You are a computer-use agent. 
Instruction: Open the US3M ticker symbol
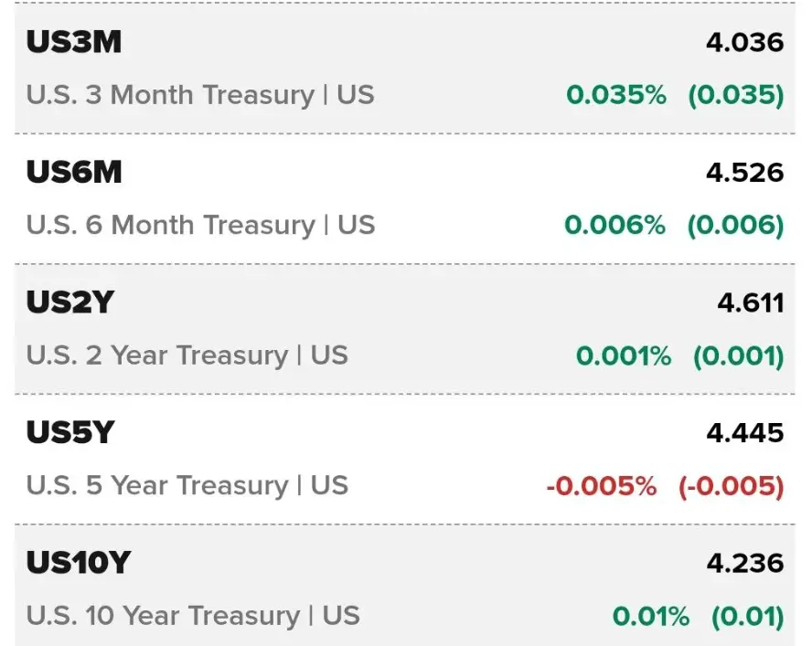pos(74,42)
